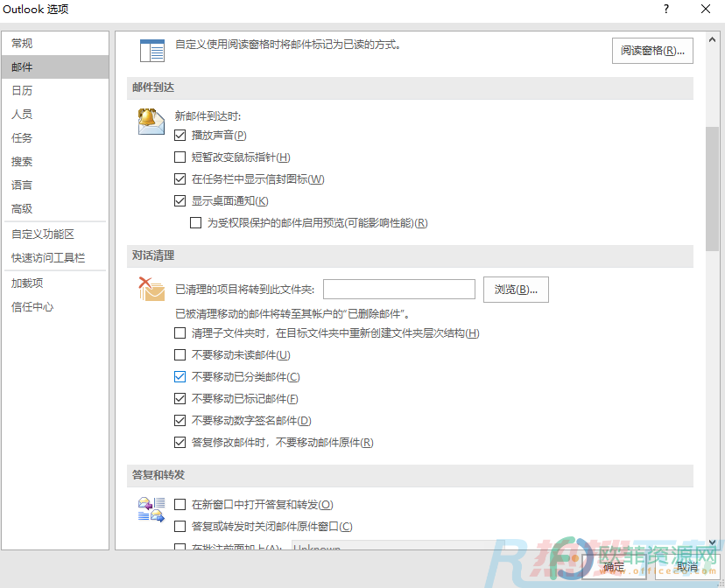Select the 邮件 category
The height and width of the screenshot is (588, 725).
55,67
